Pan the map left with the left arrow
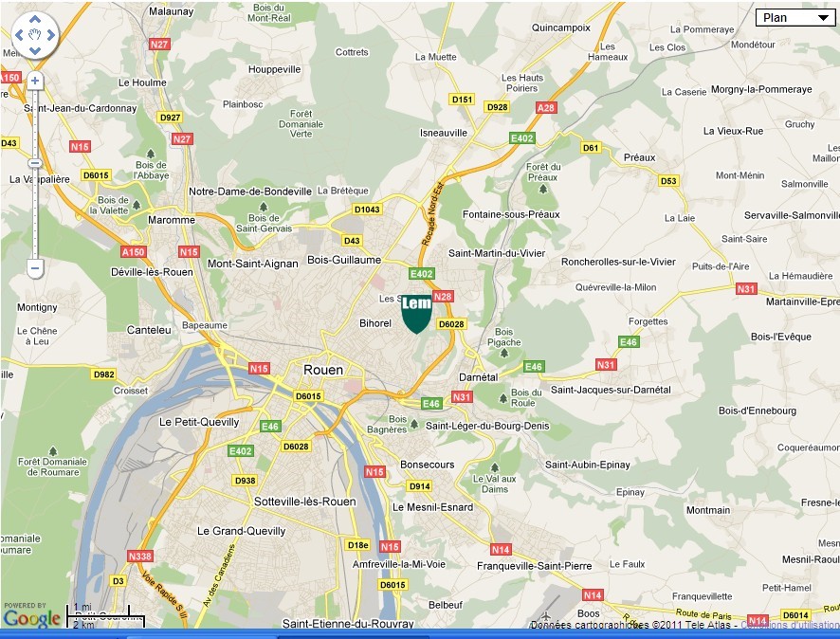The height and width of the screenshot is (639, 840). [20, 35]
